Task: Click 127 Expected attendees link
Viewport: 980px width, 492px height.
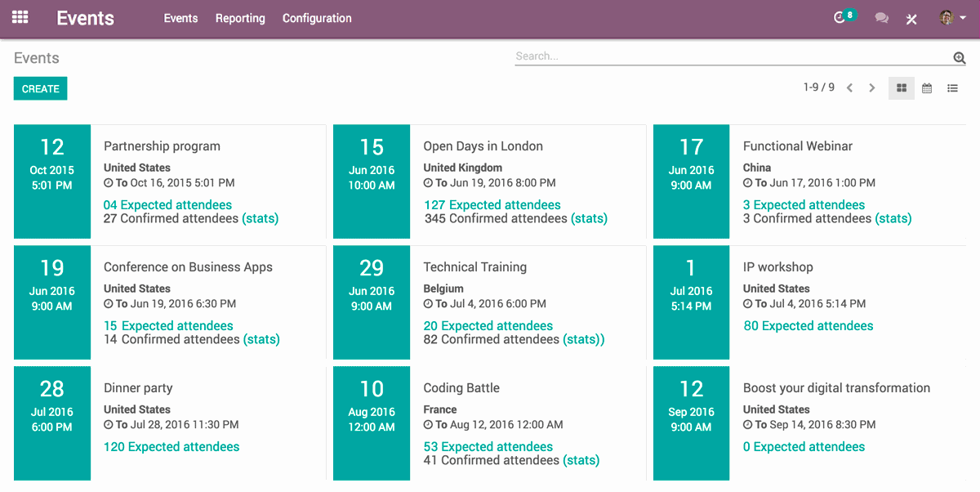Action: tap(492, 204)
